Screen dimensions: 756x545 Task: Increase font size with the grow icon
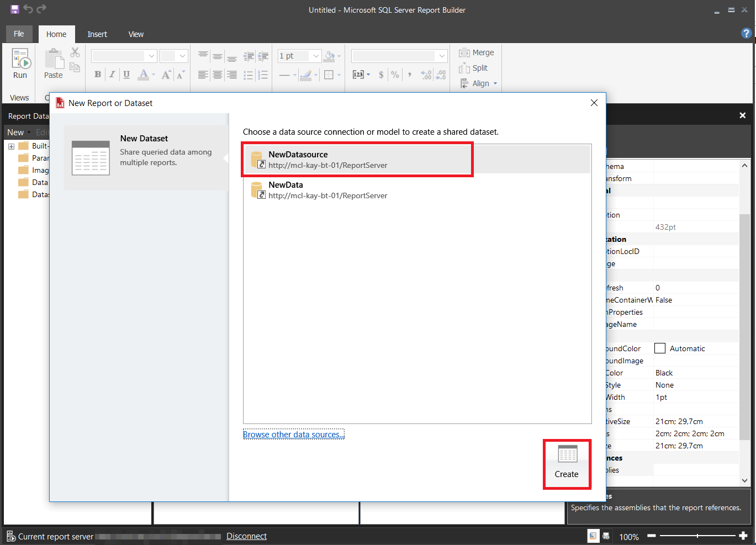pyautogui.click(x=166, y=75)
